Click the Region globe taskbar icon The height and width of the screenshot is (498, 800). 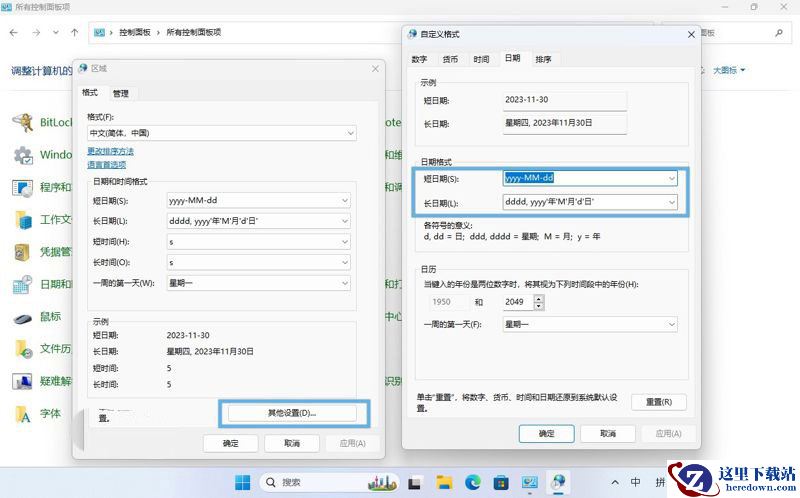(559, 482)
